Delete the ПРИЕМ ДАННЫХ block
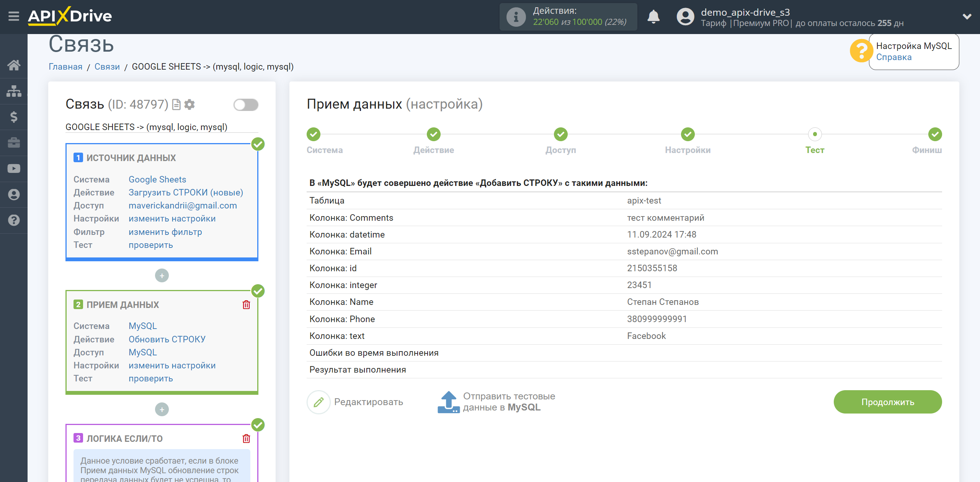 coord(246,305)
